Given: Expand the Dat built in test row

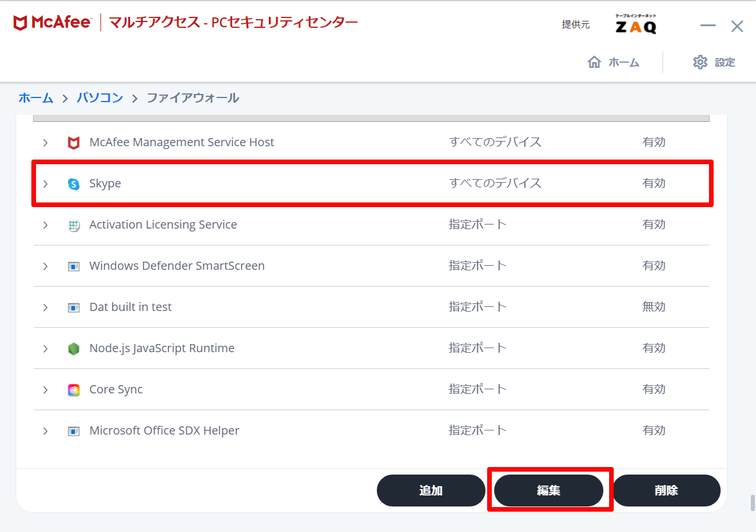Looking at the screenshot, I should pyautogui.click(x=45, y=307).
